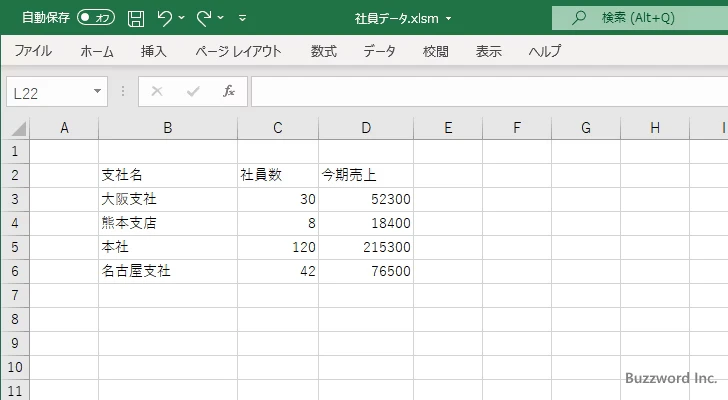Screen dimensions: 728x400
Task: Open the 表示 tab
Action: (488, 51)
